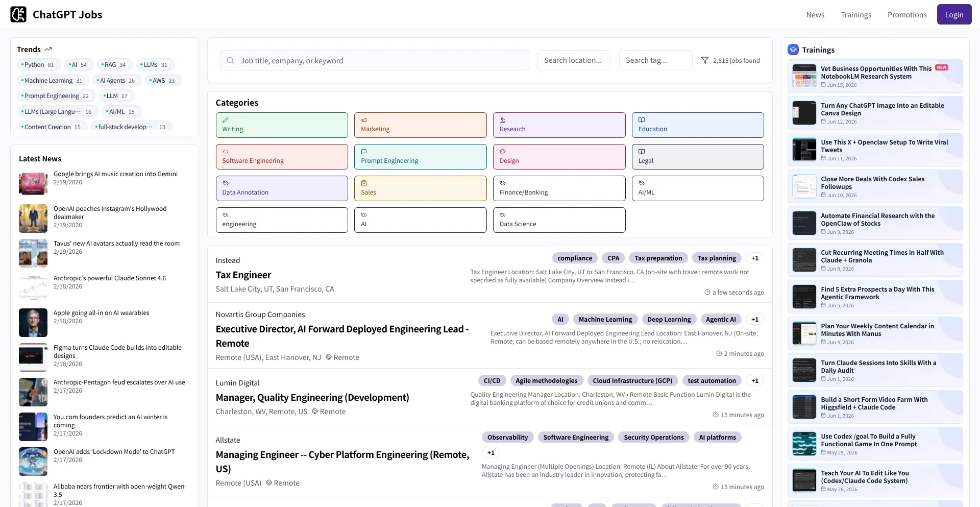Select the AI category card
This screenshot has height=507, width=980.
tap(420, 220)
